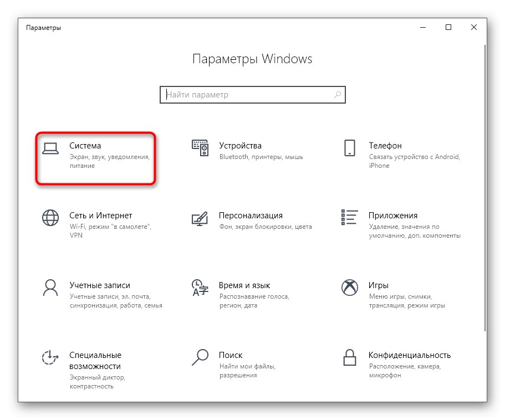Click 'Wi-Fi, режим "в самолете", VPN' description
Viewport: 505px width, 420px height.
(110, 231)
